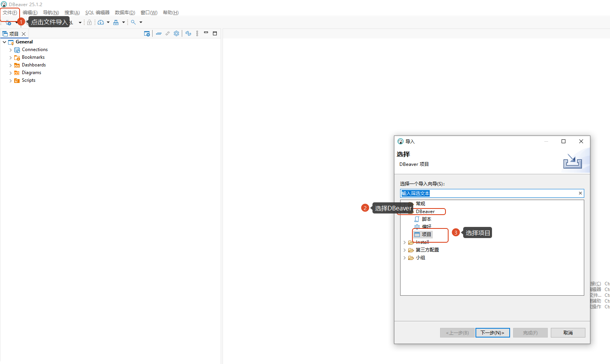Open the 窗口(W) menu
610x364 pixels.
click(149, 13)
